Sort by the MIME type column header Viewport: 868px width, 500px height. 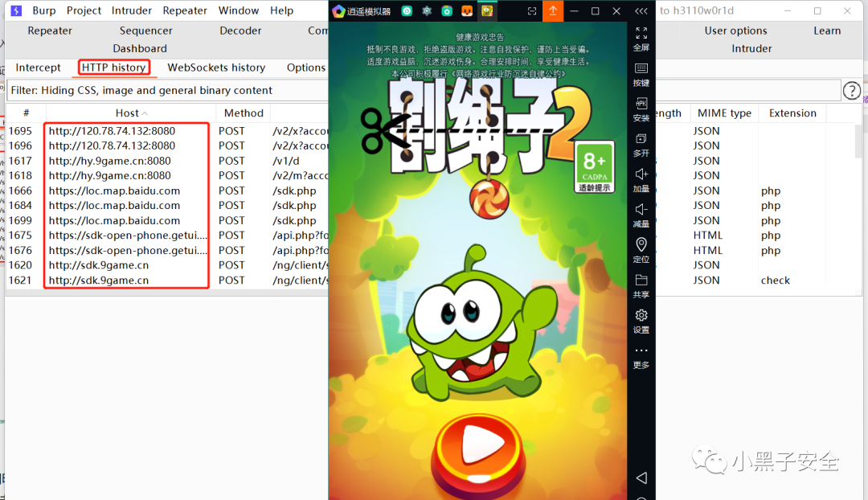(724, 113)
